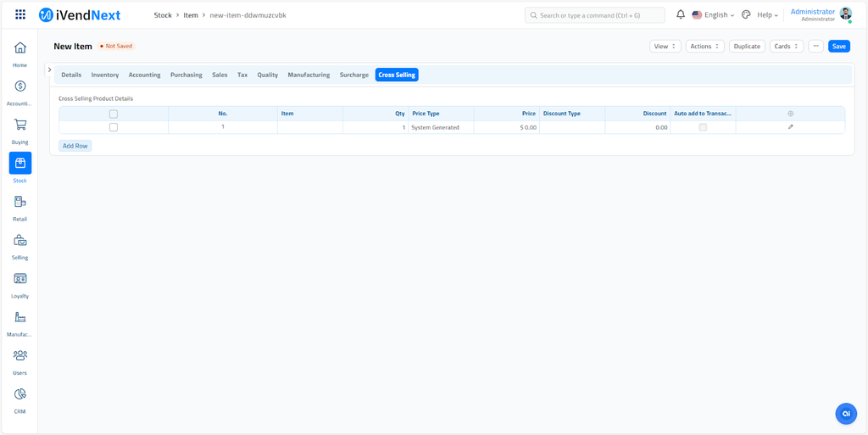Image resolution: width=868 pixels, height=435 pixels.
Task: Click the pencil edit icon in row 1
Action: tap(790, 127)
